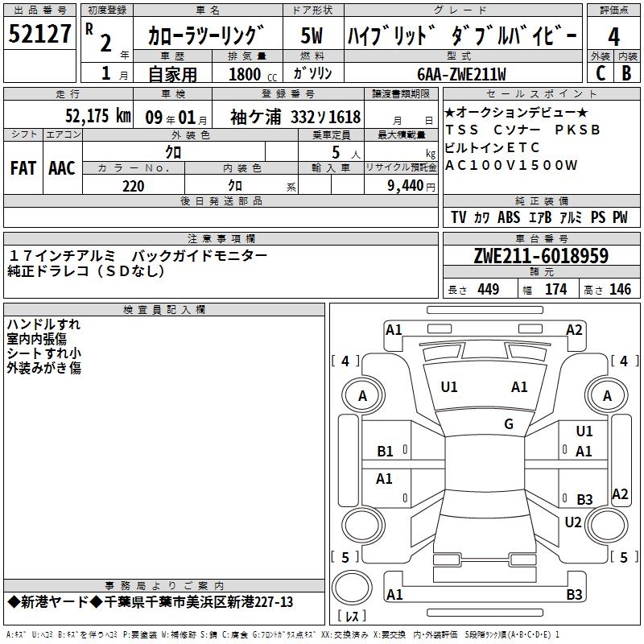Click inspector note 室内内張傷

36,338
